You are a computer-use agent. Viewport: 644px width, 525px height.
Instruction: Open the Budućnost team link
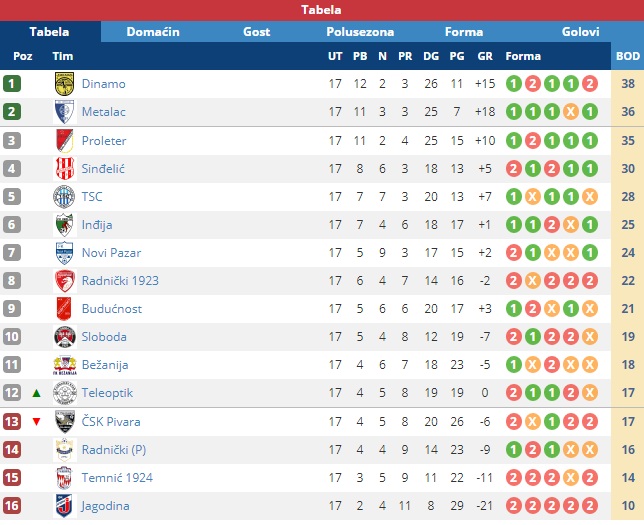[112, 309]
